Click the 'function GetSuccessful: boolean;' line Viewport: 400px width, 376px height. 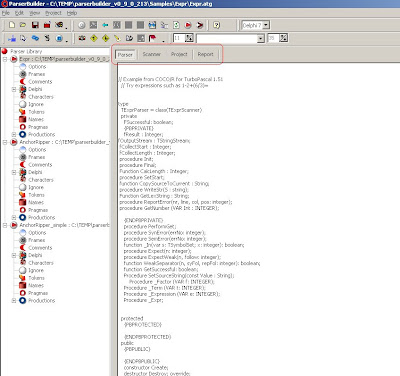coord(161,269)
